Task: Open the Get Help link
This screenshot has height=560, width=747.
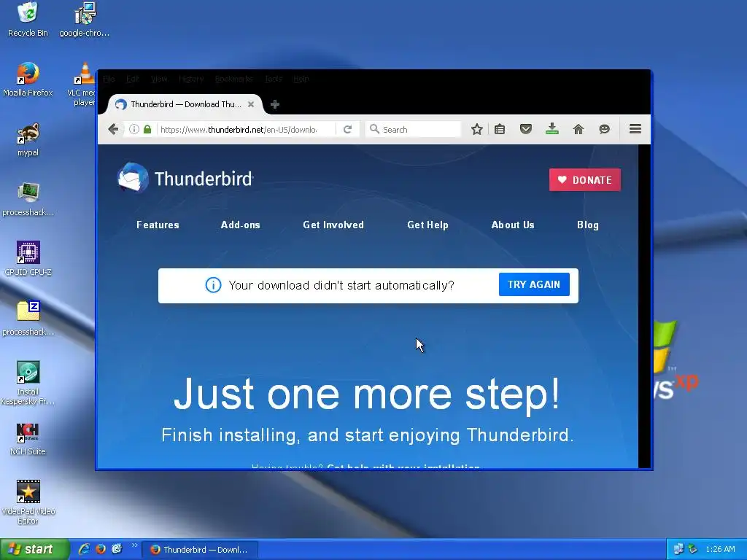Action: tap(427, 225)
